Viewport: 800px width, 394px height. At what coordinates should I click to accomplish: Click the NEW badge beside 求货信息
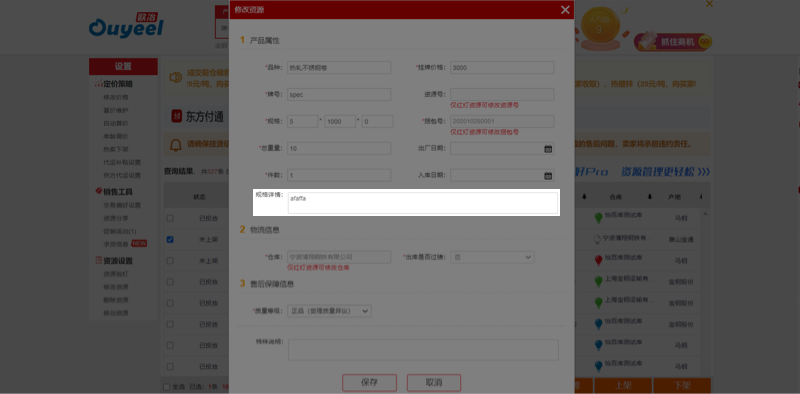pyautogui.click(x=139, y=243)
